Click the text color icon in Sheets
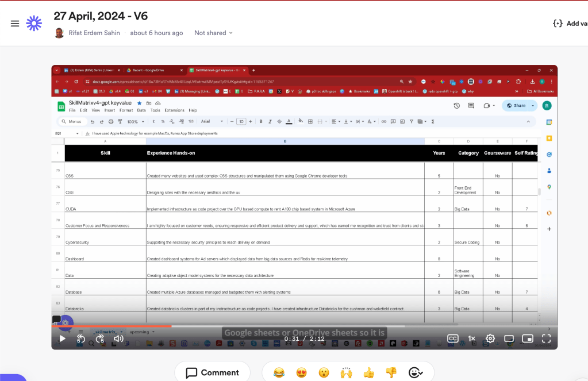This screenshot has height=381, width=588. point(289,121)
